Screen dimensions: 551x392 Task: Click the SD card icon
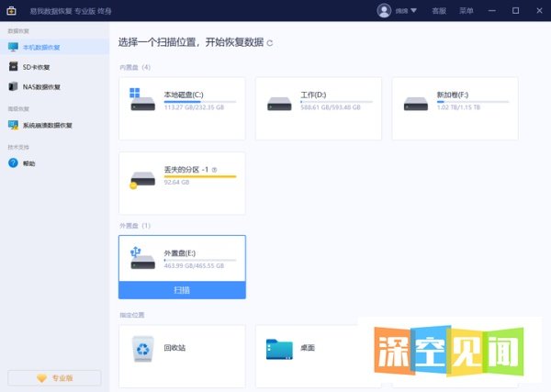click(x=13, y=66)
